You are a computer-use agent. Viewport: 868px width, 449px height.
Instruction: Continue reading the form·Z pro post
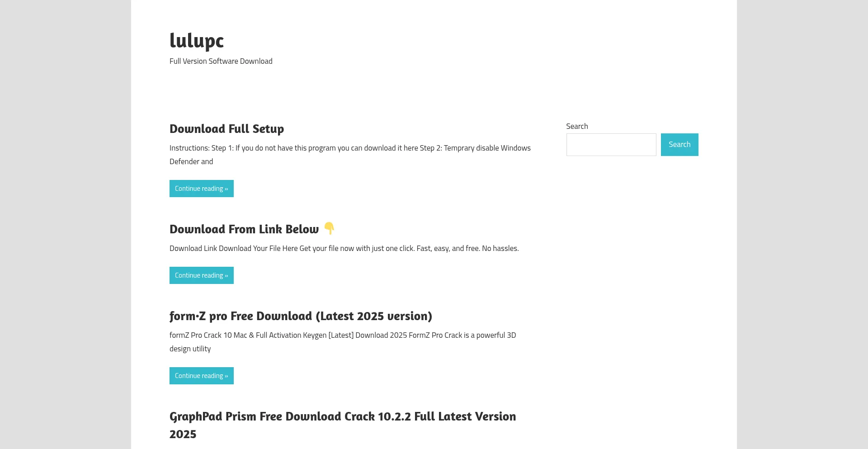[x=199, y=376]
